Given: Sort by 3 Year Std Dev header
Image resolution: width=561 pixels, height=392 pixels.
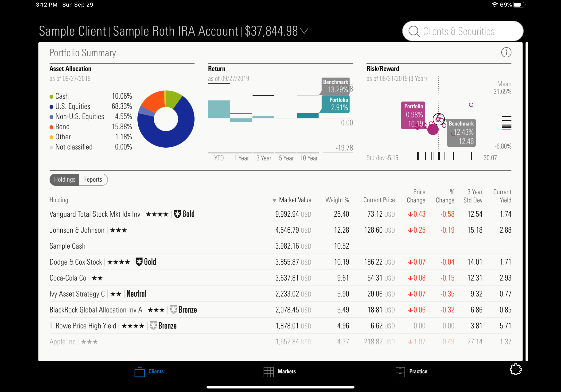Looking at the screenshot, I should (473, 196).
